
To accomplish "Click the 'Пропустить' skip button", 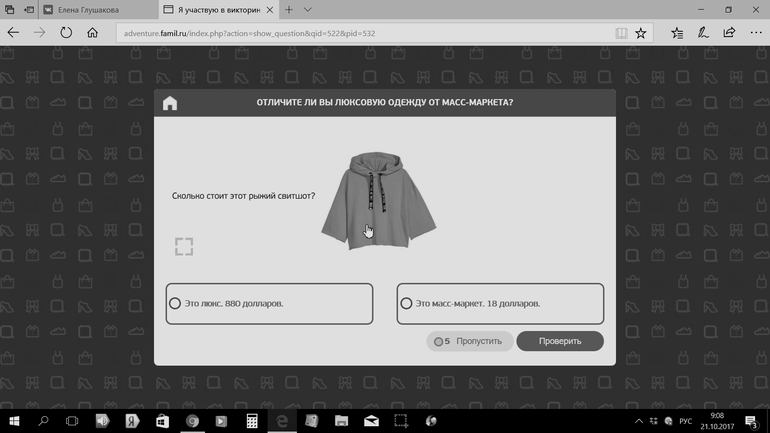I will click(471, 342).
